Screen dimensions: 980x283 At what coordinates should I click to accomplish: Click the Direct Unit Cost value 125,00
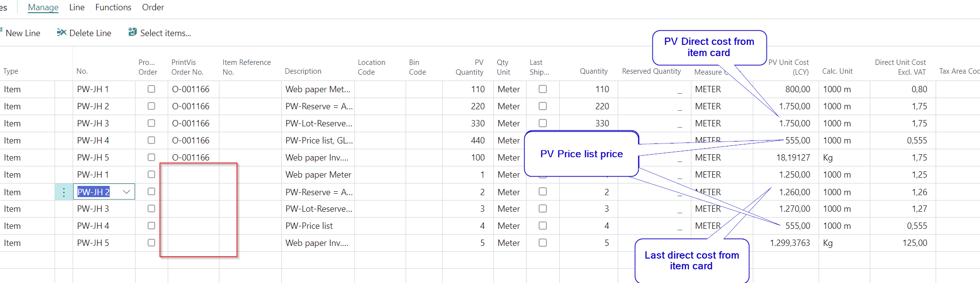coord(915,243)
